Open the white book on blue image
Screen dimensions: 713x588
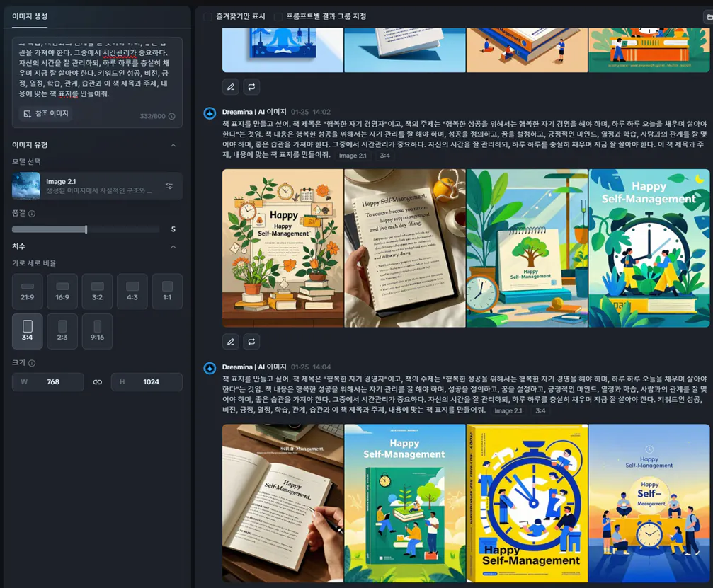pyautogui.click(x=405, y=50)
